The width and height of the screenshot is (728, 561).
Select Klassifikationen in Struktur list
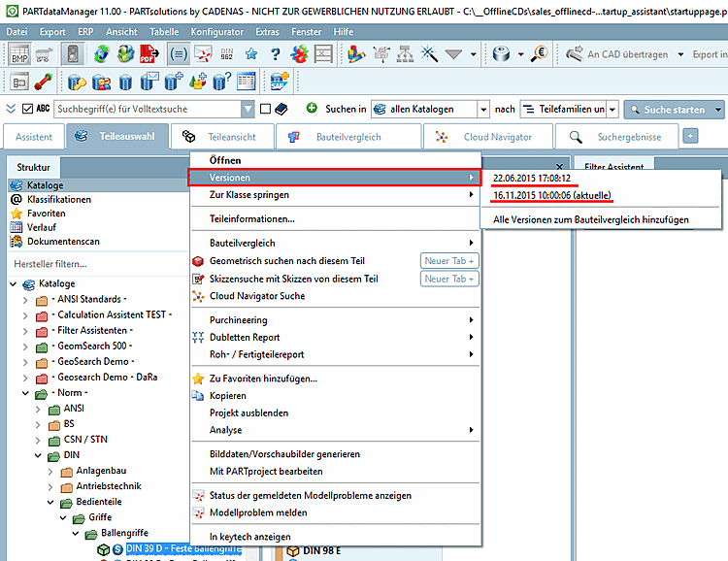pos(59,199)
